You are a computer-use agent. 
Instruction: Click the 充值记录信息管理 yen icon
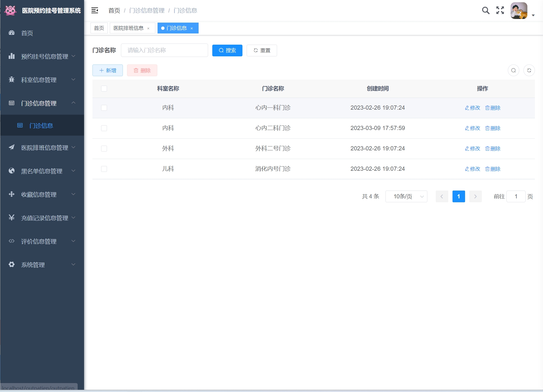[11, 218]
